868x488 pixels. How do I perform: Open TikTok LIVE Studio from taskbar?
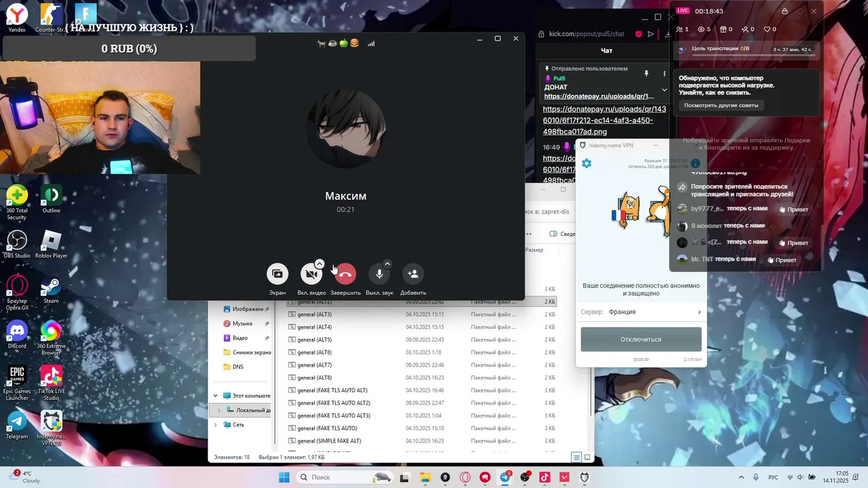pyautogui.click(x=545, y=477)
